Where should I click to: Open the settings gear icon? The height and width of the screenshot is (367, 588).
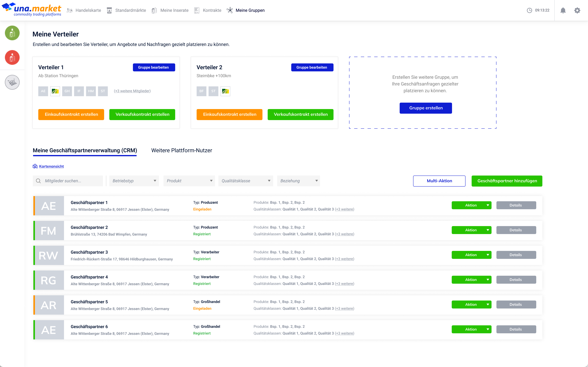[x=577, y=10]
